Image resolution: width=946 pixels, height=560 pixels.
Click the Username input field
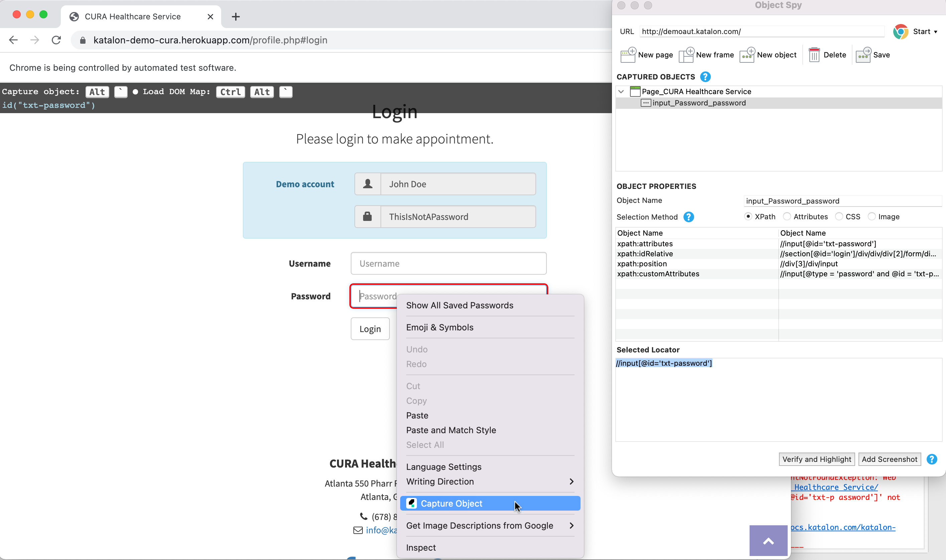click(448, 263)
